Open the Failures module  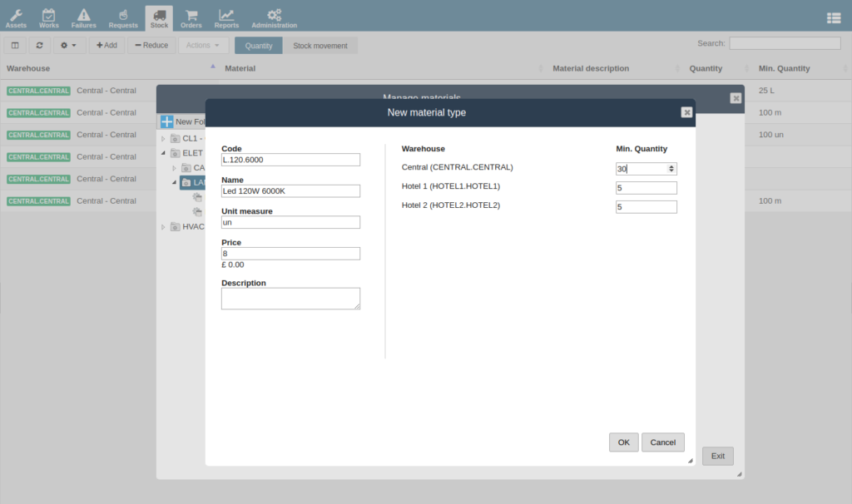pos(83,17)
